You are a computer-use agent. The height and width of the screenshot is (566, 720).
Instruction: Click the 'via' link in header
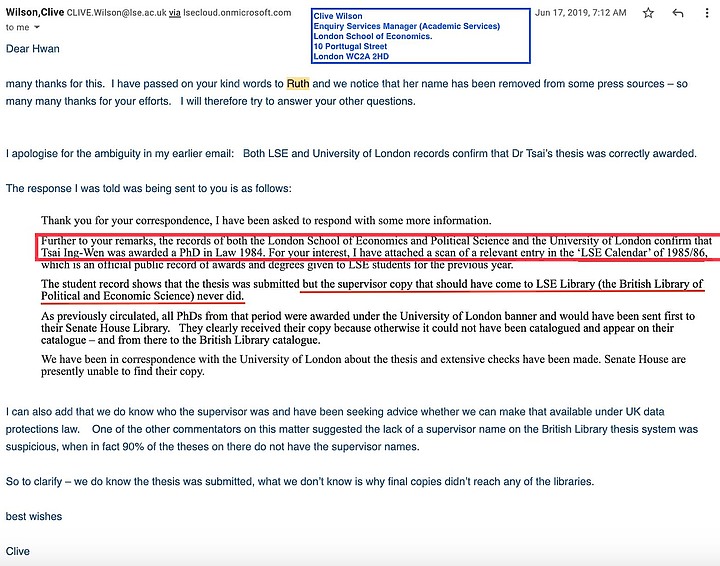point(174,13)
